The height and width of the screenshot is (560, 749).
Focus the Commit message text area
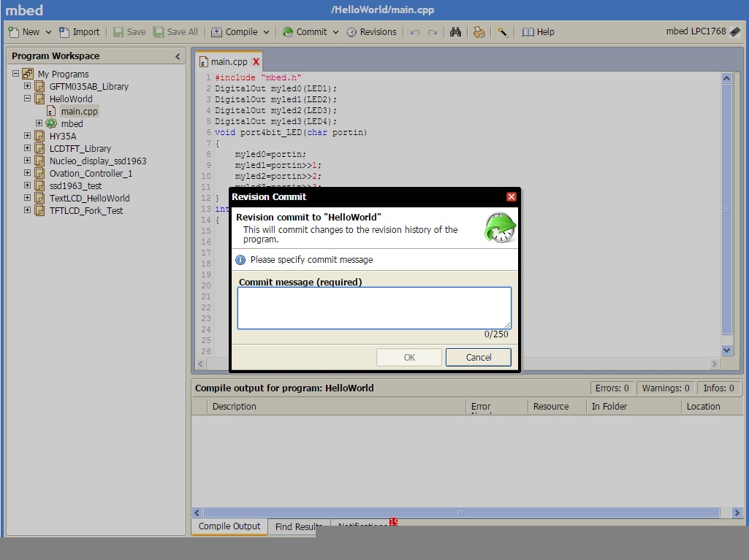coord(374,308)
